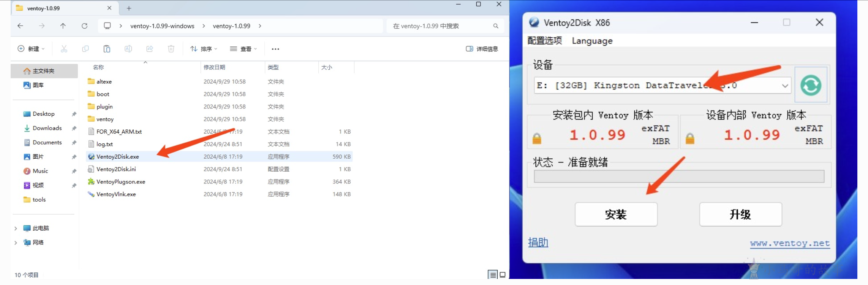
Task: Open the 新建 dropdown
Action: coord(32,49)
